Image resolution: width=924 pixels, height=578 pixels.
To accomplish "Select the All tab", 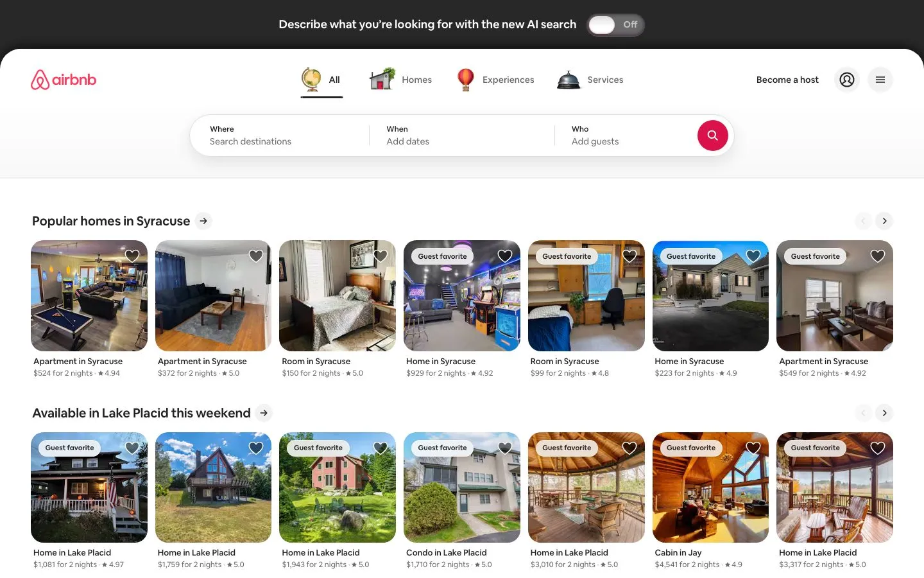I will pyautogui.click(x=321, y=80).
